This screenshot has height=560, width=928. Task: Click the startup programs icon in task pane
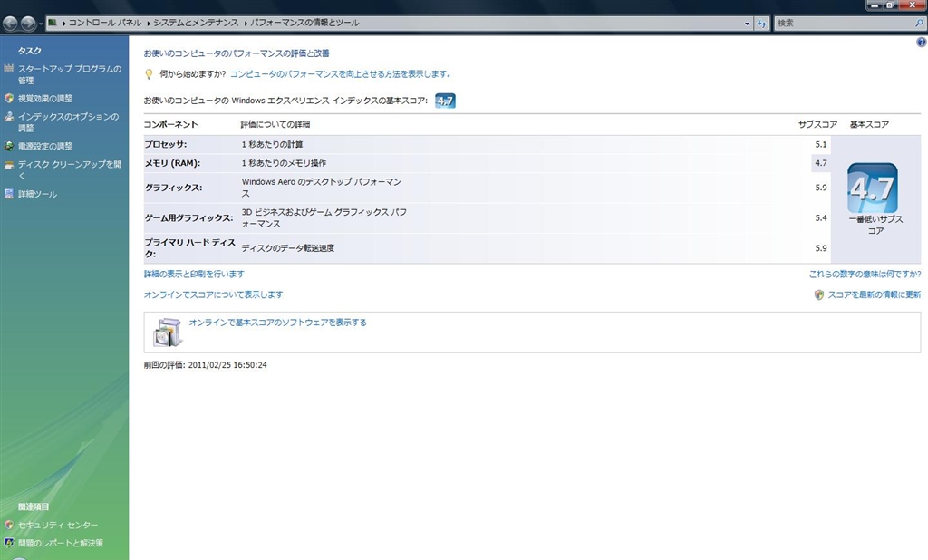[8, 68]
